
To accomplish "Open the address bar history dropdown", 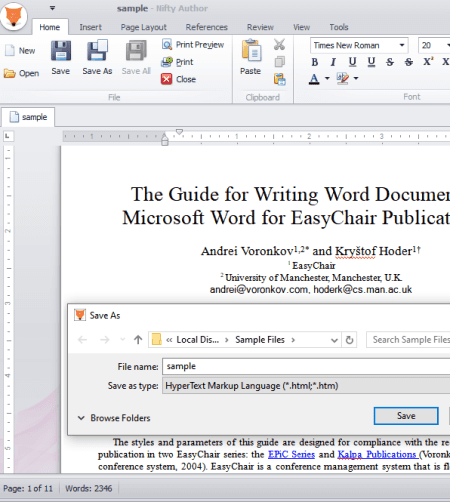I will tap(334, 340).
